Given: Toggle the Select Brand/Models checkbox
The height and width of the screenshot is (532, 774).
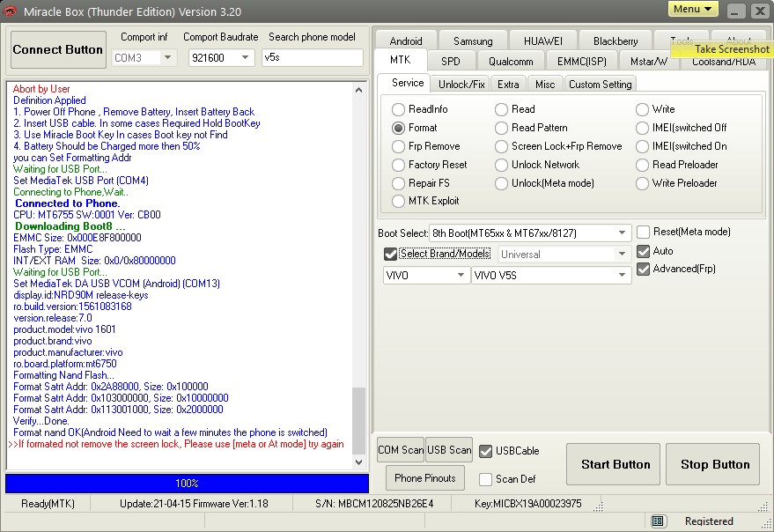Looking at the screenshot, I should click(390, 254).
